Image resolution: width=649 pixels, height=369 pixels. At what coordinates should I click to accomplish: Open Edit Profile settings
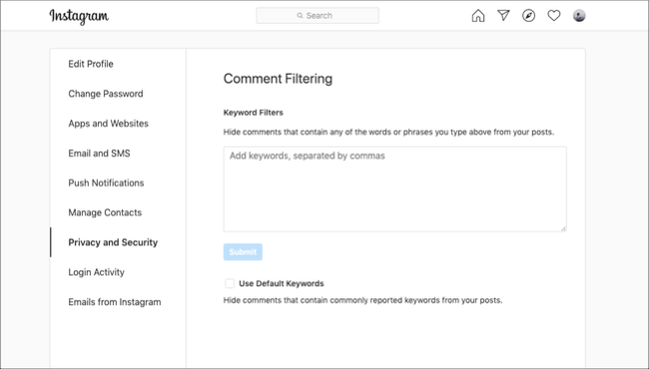pyautogui.click(x=91, y=64)
